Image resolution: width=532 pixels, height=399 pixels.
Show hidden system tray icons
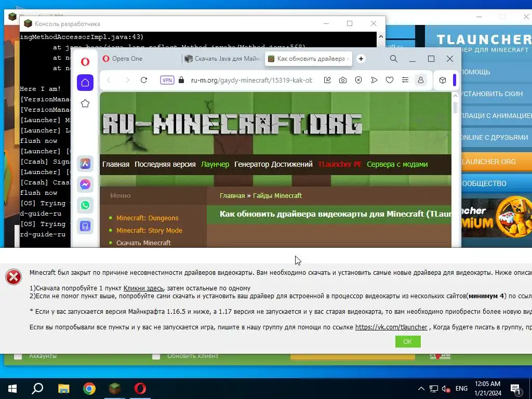(421, 389)
